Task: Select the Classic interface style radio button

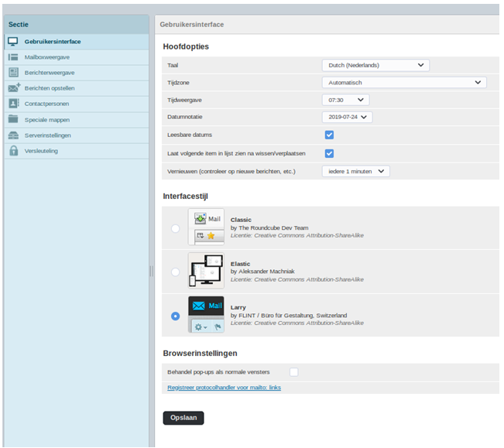Action: tap(175, 228)
